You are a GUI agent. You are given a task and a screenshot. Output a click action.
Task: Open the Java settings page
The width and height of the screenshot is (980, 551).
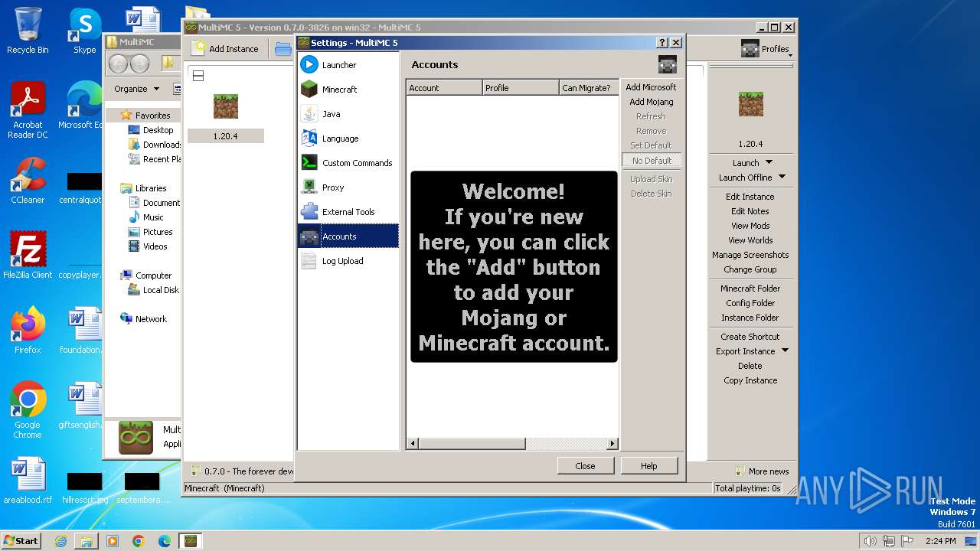tap(348, 114)
